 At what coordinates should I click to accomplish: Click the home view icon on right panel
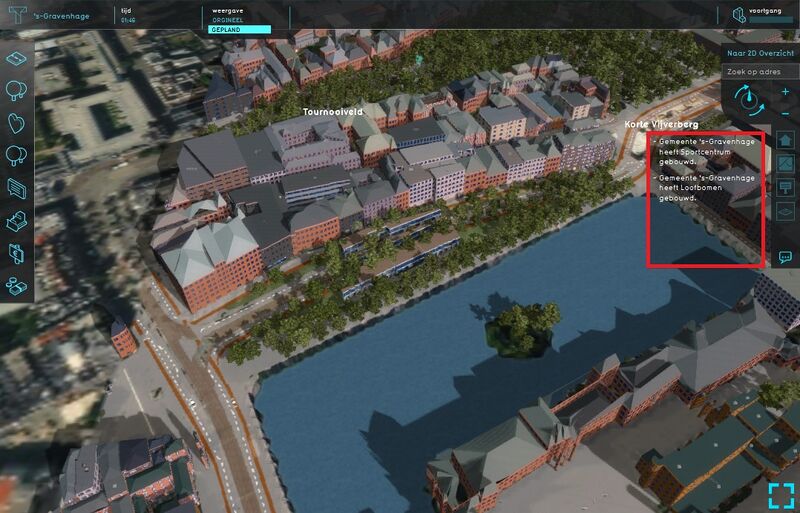point(785,140)
